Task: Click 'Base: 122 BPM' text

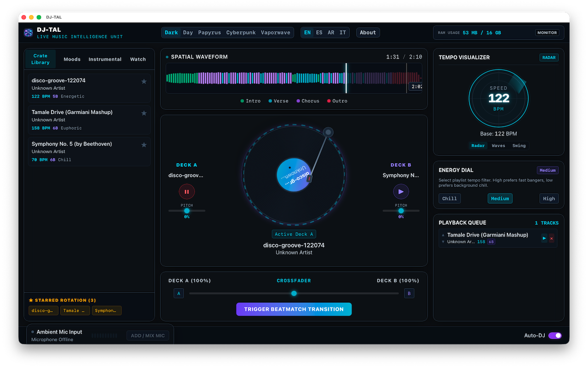Action: tap(498, 134)
